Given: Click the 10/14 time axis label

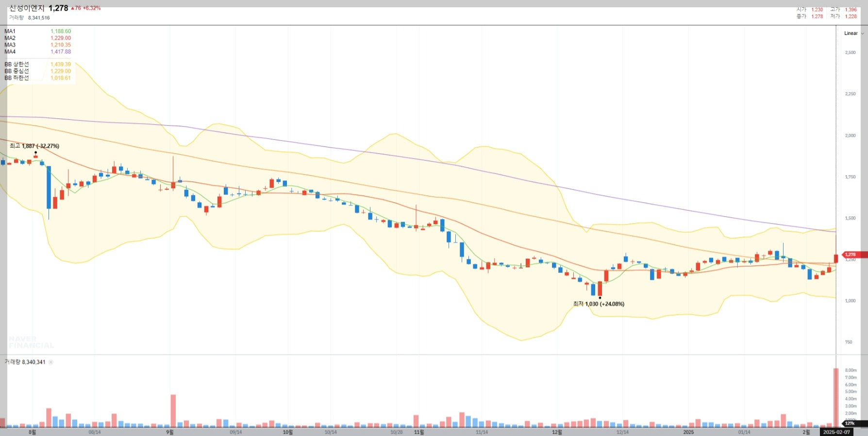Looking at the screenshot, I should click(x=331, y=432).
